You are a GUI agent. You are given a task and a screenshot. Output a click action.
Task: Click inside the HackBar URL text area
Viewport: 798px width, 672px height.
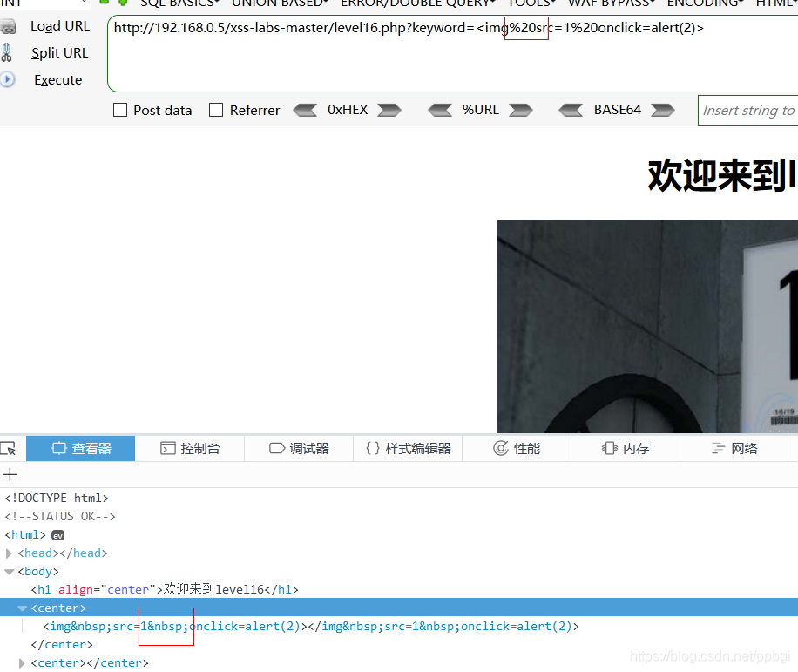click(x=453, y=53)
